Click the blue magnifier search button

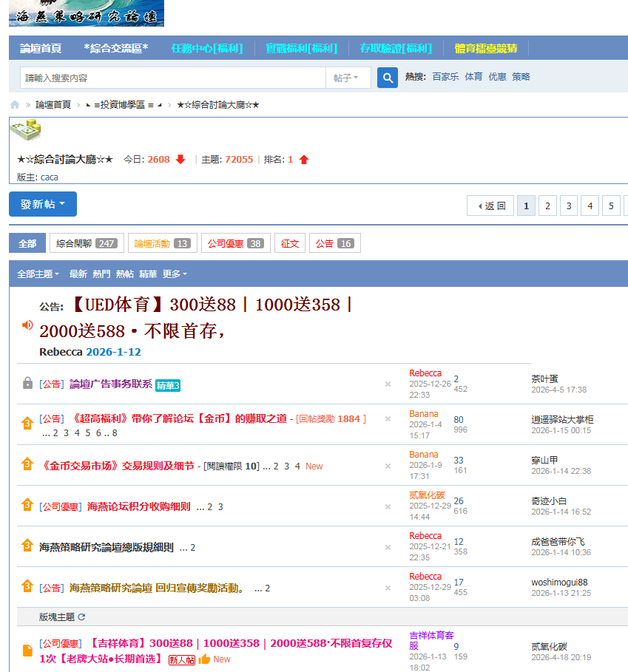388,78
